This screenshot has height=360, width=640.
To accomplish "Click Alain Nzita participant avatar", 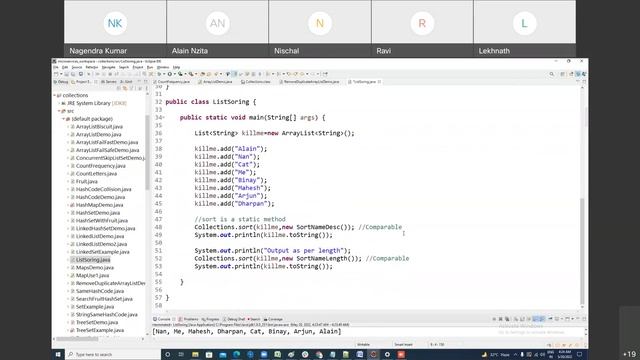I will coord(217,23).
